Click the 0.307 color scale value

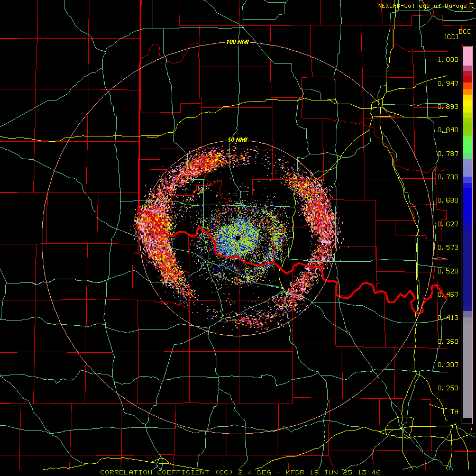(448, 365)
